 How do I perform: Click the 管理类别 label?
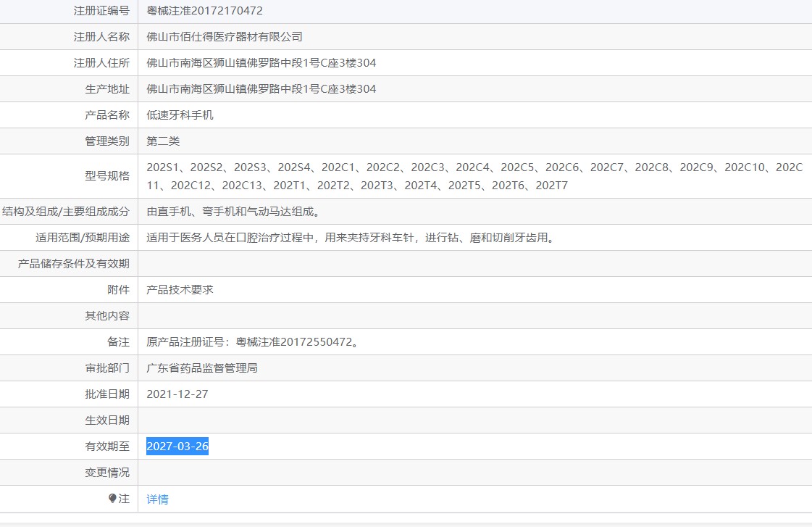point(107,141)
